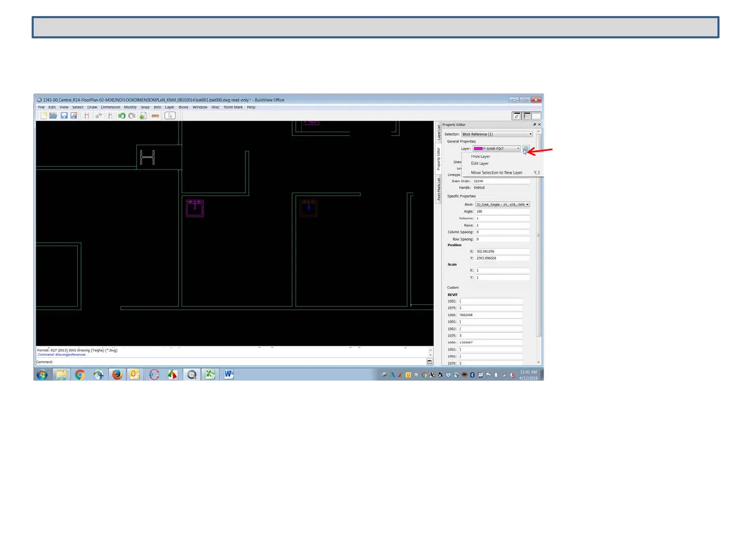Click the Scale X input field
747x560 pixels.
click(503, 271)
